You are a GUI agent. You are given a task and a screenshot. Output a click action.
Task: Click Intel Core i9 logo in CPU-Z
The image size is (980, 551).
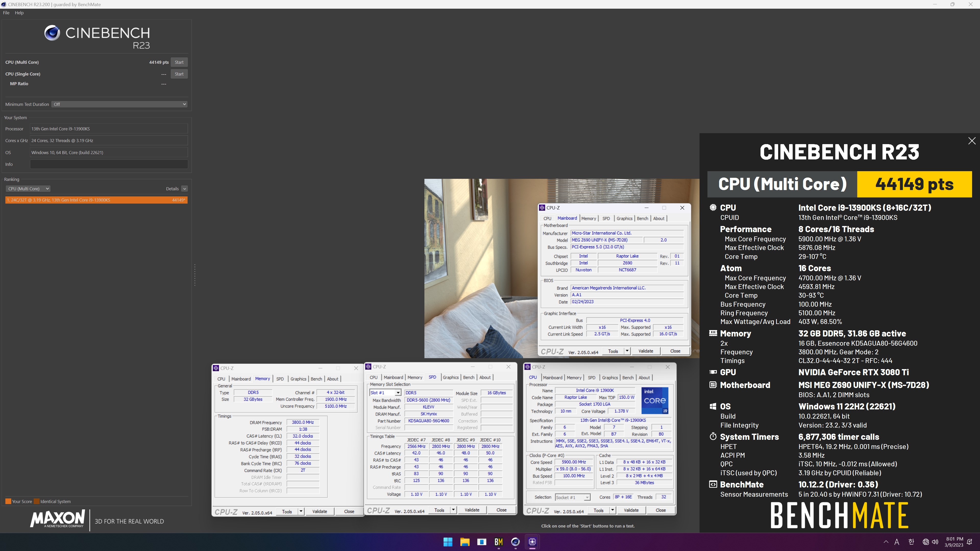pyautogui.click(x=655, y=400)
